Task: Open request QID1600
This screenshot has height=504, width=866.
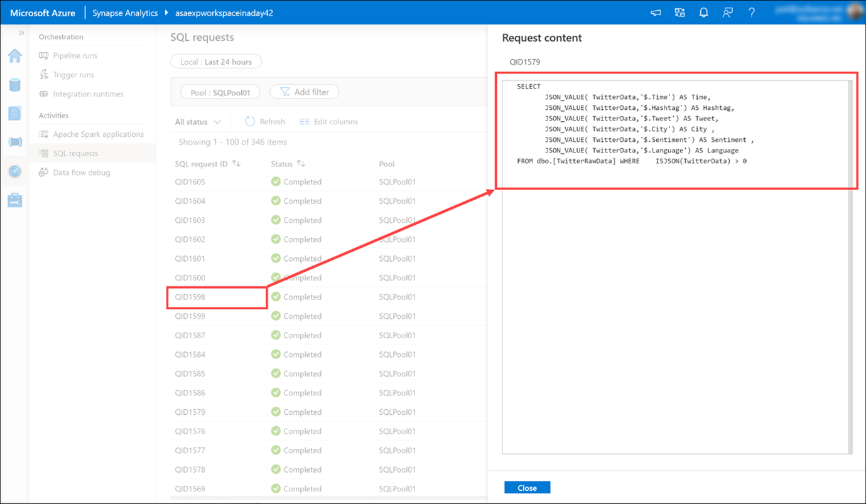Action: pos(190,278)
